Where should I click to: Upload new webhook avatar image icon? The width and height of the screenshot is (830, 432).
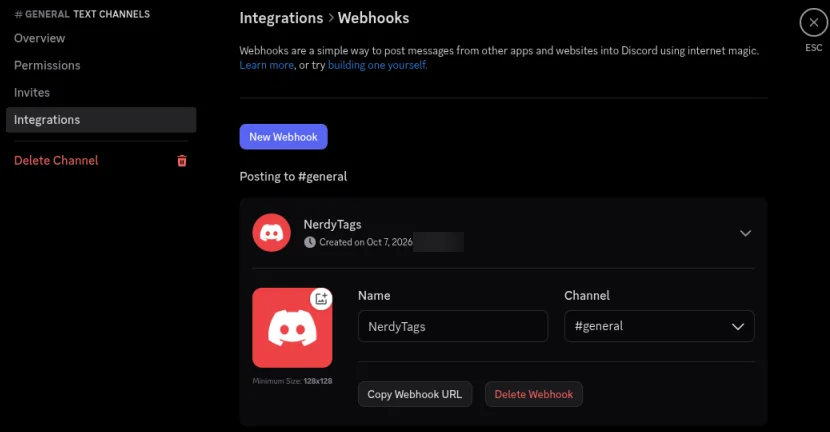click(x=321, y=299)
